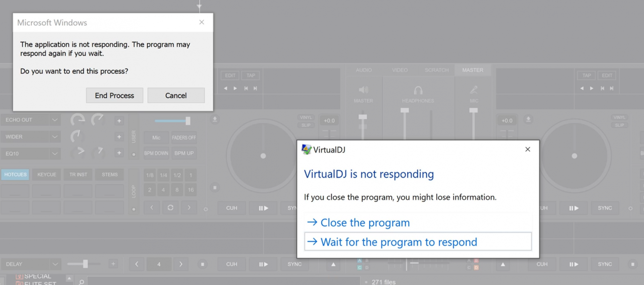Image resolution: width=644 pixels, height=285 pixels.
Task: Set loop length to 8 beats
Action: click(177, 190)
